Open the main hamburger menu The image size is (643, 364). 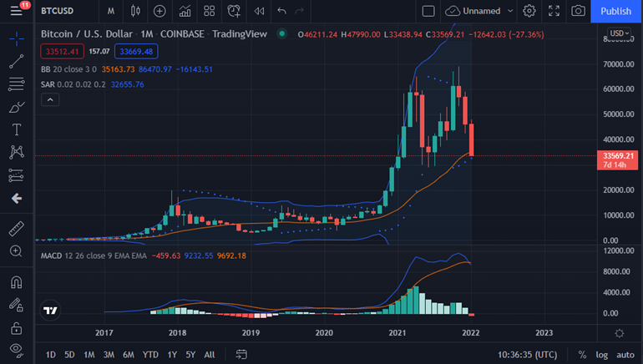17,11
